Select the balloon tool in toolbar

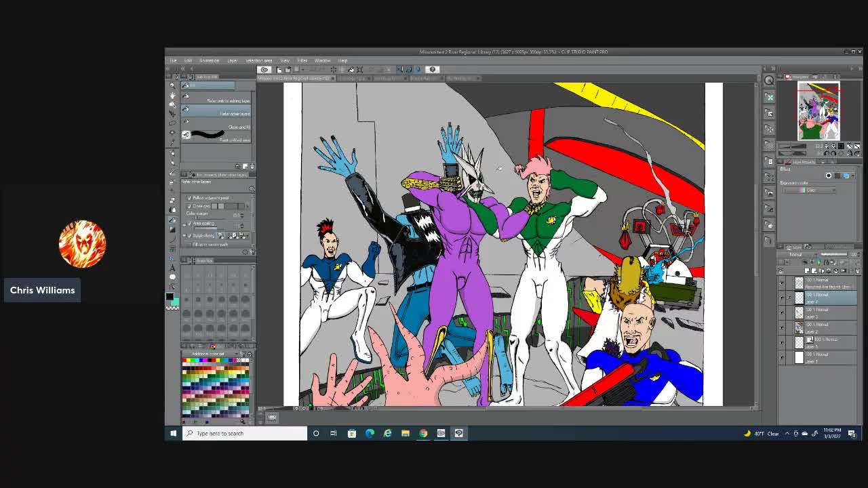172,277
